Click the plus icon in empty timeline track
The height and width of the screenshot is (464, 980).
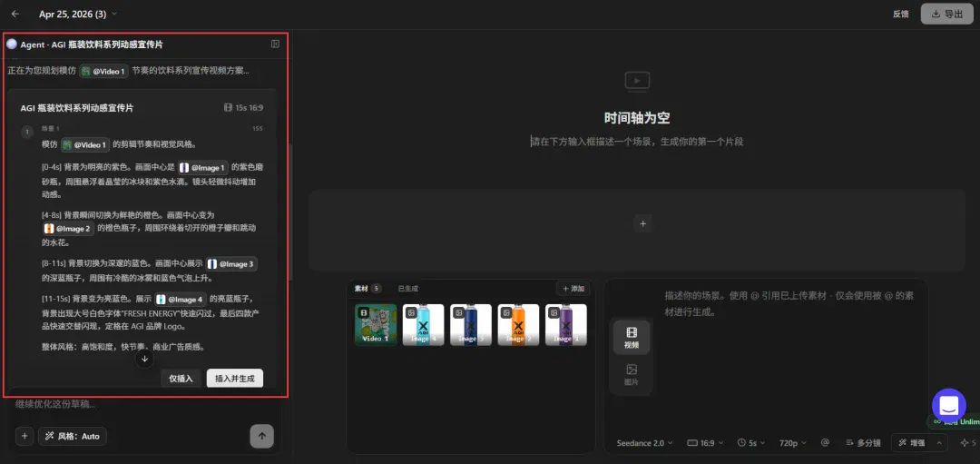point(642,224)
